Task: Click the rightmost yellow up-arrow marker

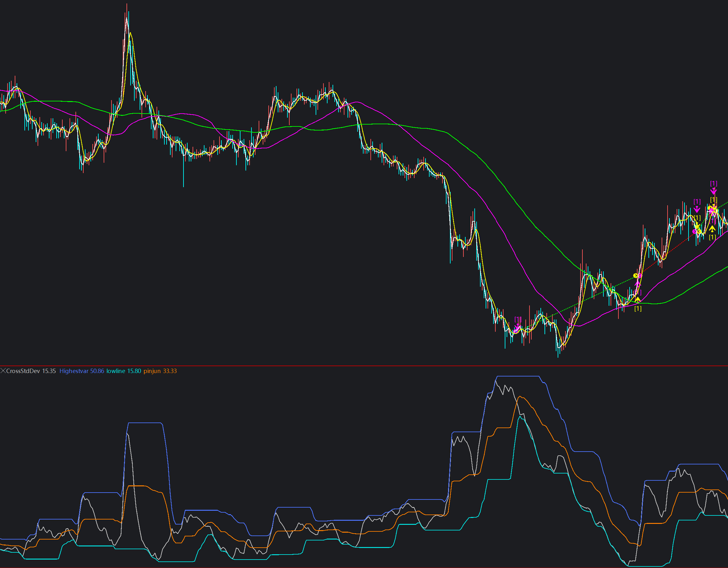Action: [x=712, y=229]
